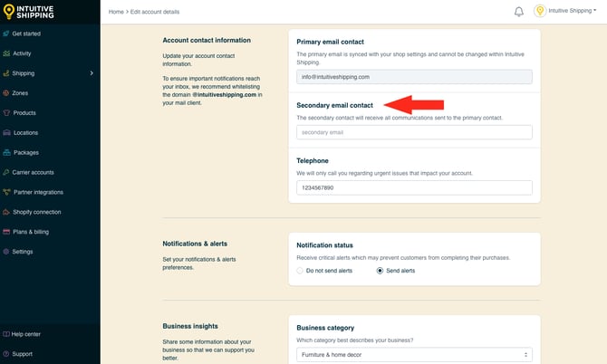
Task: Open the Intuitive Shipping account dropdown
Action: coord(573,11)
